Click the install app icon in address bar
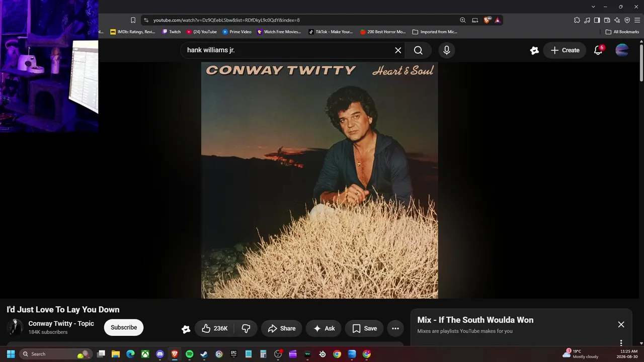Screen dimensions: 644x362 pyautogui.click(x=475, y=20)
